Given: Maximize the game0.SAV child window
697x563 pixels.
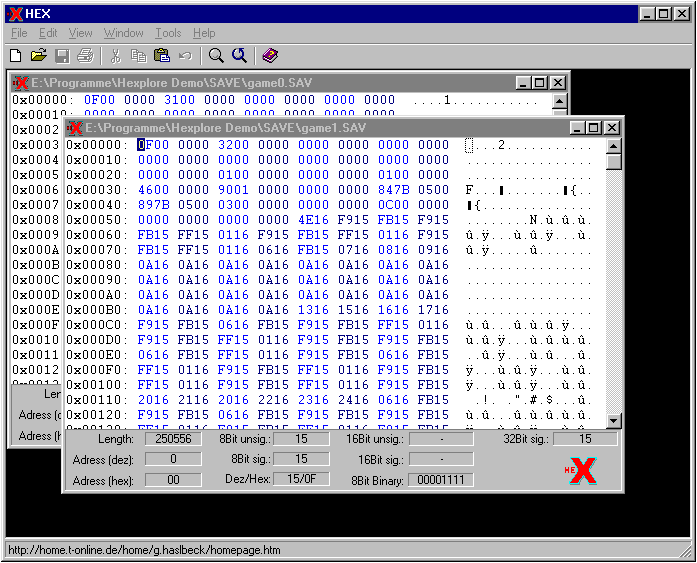Looking at the screenshot, I should pyautogui.click(x=539, y=83).
